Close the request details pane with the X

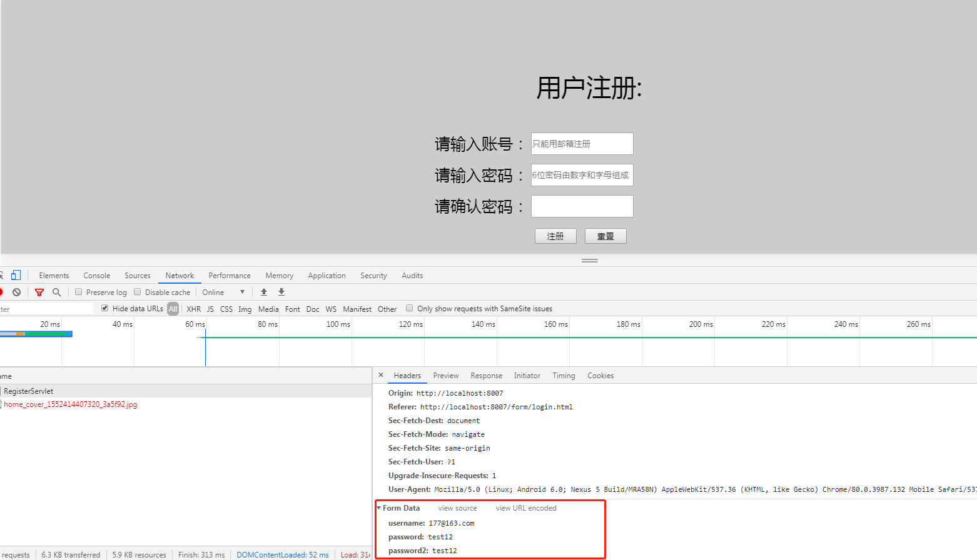coord(381,375)
